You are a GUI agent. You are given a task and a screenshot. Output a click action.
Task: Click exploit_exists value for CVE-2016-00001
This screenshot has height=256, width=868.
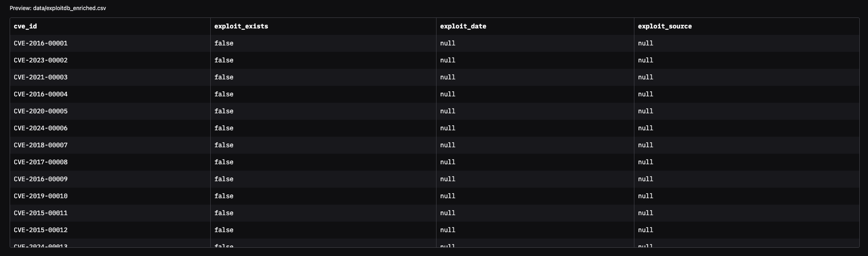[224, 43]
